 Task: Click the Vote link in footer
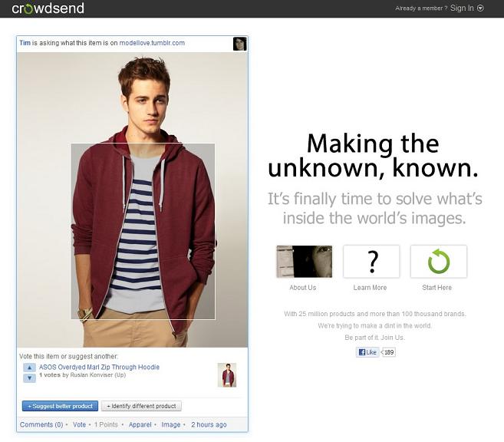coord(79,424)
